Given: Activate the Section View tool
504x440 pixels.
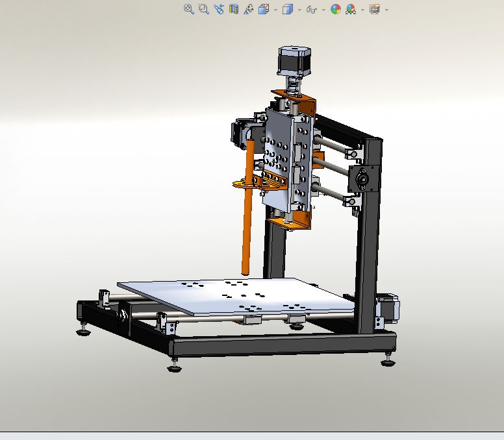Looking at the screenshot, I should [234, 9].
